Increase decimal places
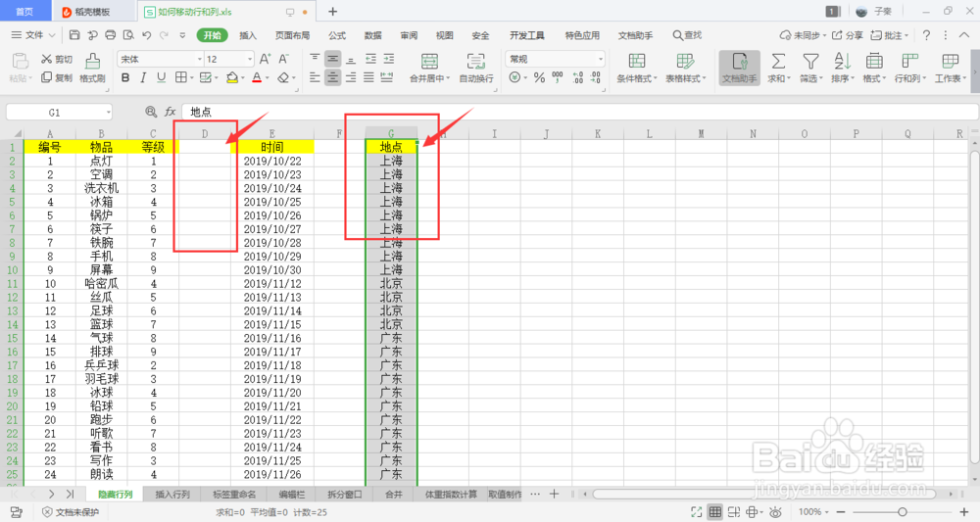Screen dimensions: 980x522 pos(577,77)
